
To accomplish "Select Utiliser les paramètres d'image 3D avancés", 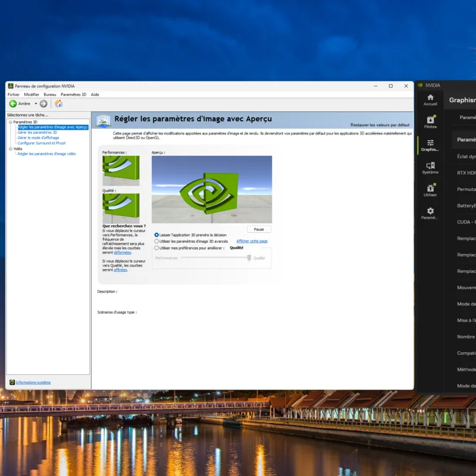I will (156, 242).
